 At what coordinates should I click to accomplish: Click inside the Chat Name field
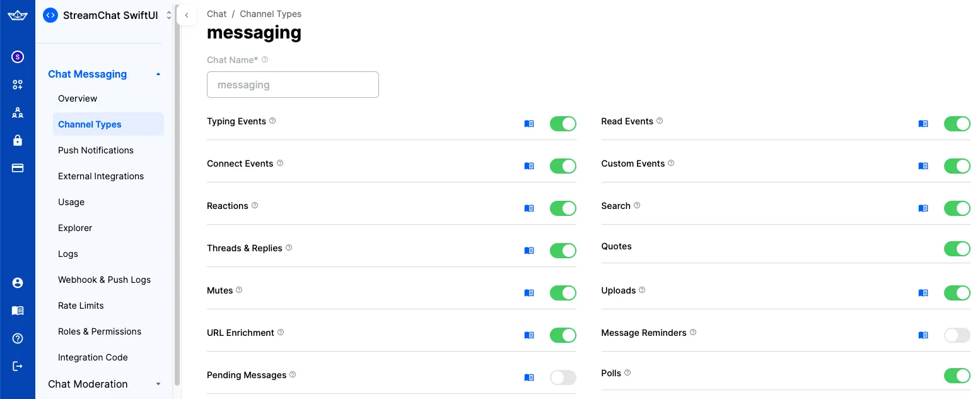(x=293, y=84)
